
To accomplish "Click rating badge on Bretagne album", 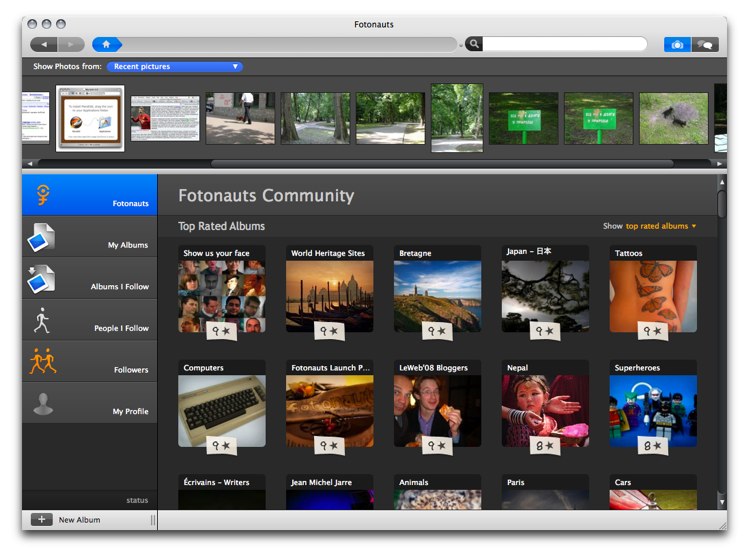I will point(437,331).
